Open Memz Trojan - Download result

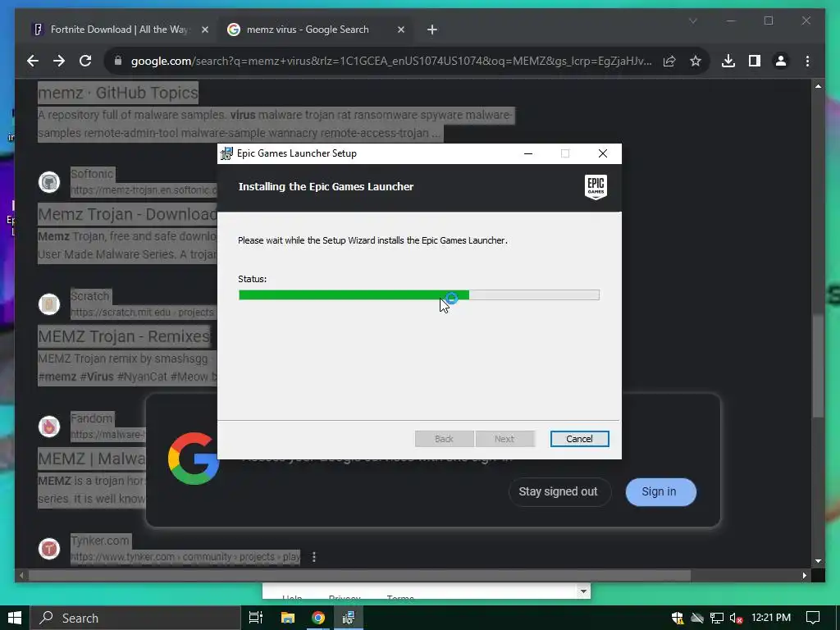point(127,214)
